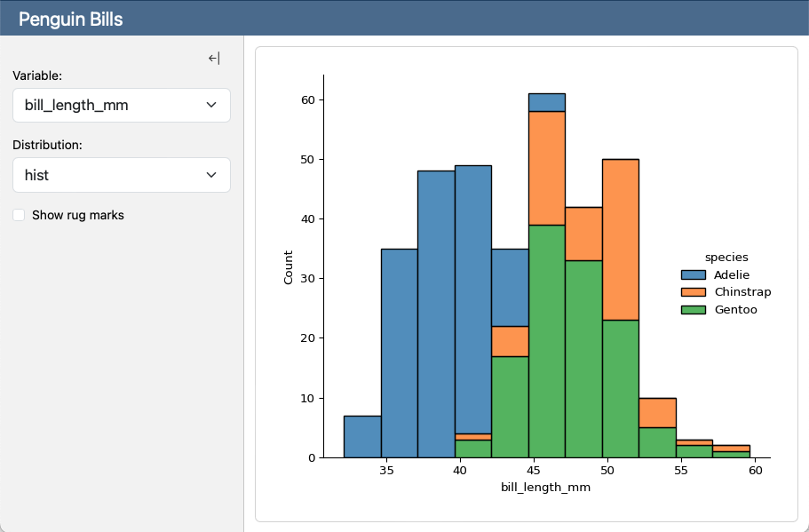Screen dimensions: 809x532
Task: Collapse the sidebar with the arrow icon
Action: tap(212, 58)
